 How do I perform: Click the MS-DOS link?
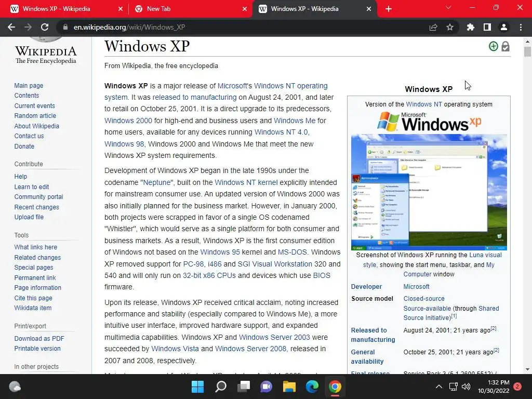click(x=292, y=252)
